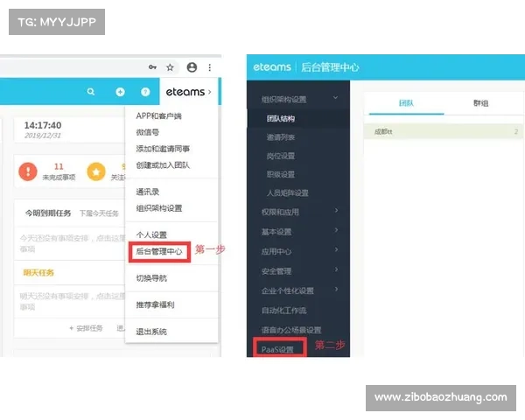Screen dimensions: 525x420
Task: Click the search magnifier icon in header
Action: (x=91, y=91)
